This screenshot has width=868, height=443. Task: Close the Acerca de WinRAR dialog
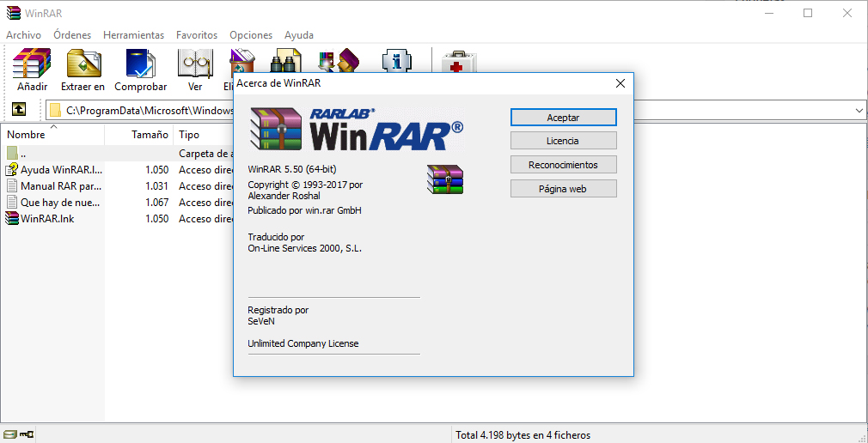pos(620,83)
